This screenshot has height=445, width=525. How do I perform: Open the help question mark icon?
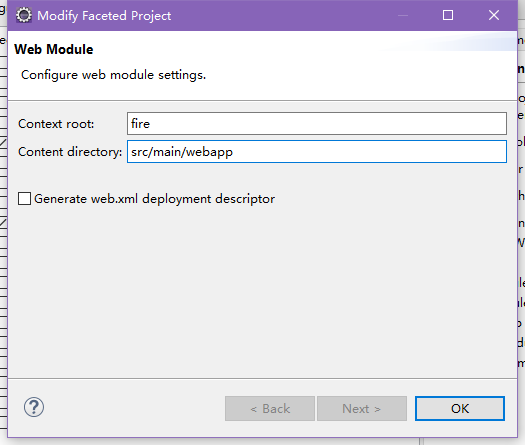tap(34, 407)
